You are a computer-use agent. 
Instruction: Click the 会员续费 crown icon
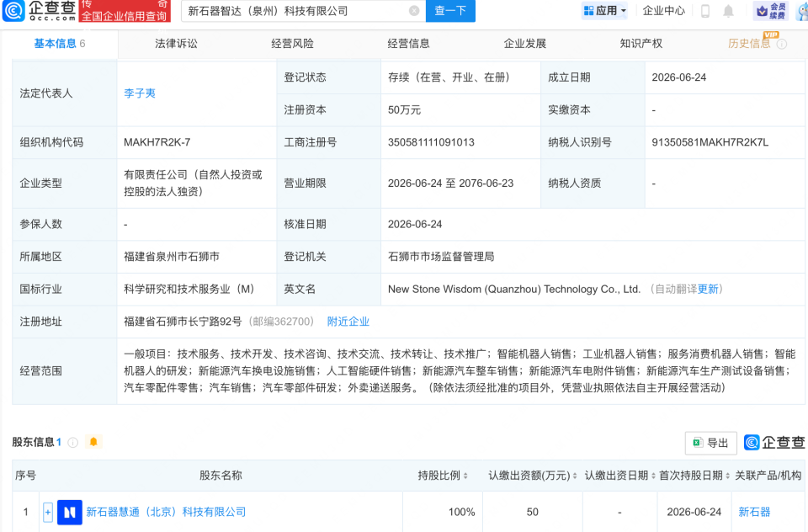click(771, 11)
